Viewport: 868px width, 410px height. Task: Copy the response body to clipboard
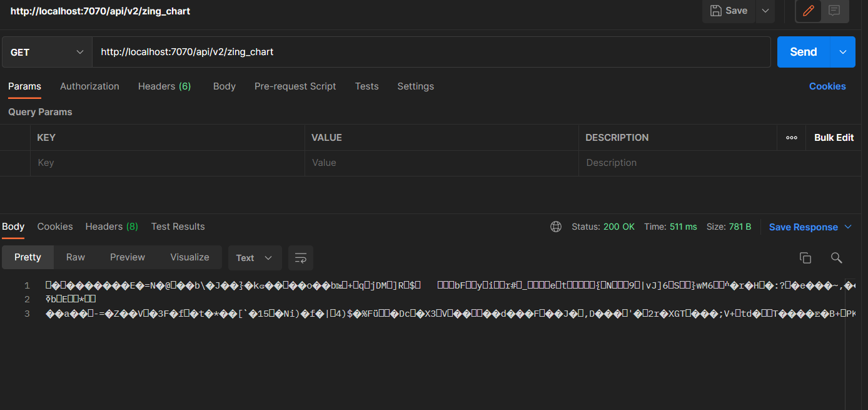(805, 257)
